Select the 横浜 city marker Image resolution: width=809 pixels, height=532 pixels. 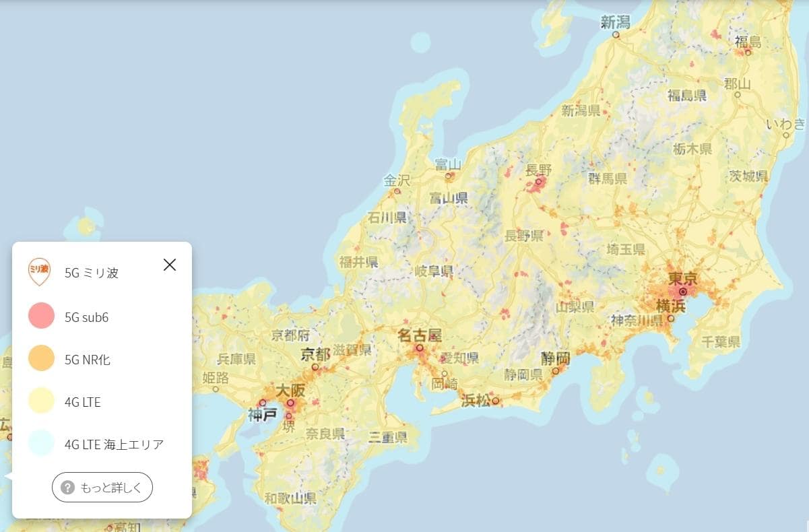pyautogui.click(x=670, y=317)
